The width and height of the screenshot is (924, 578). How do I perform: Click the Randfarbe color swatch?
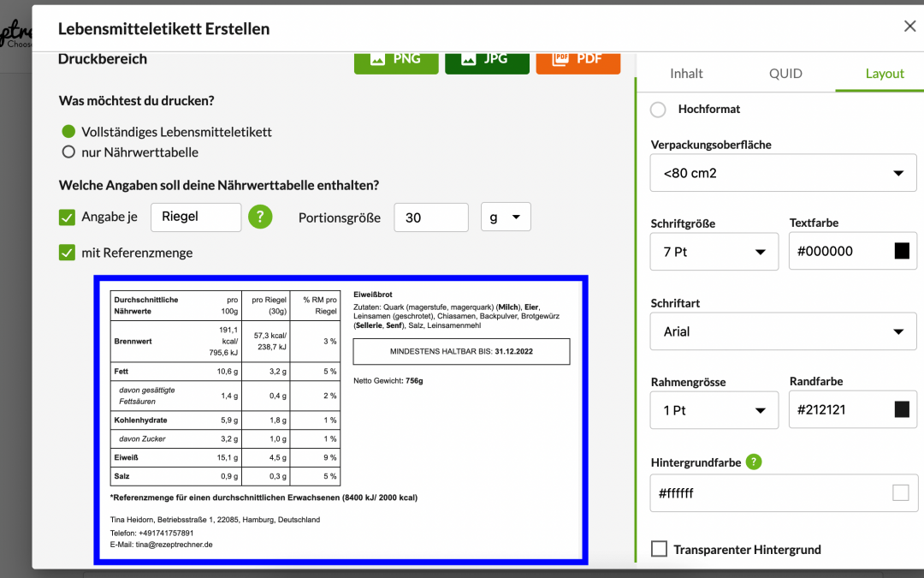(x=902, y=409)
